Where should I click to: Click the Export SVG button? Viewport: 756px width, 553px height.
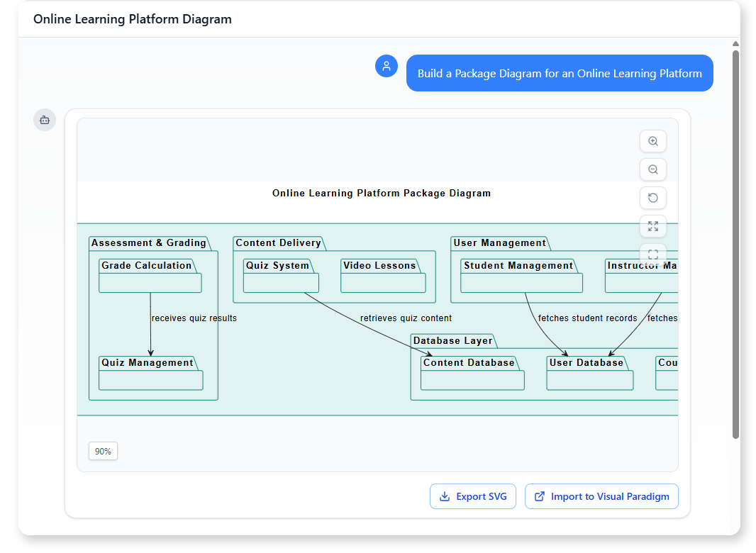click(472, 496)
